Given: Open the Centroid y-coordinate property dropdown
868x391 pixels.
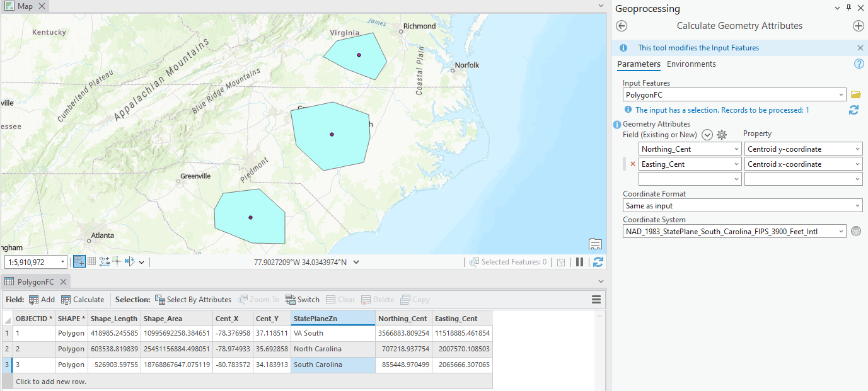Looking at the screenshot, I should pyautogui.click(x=859, y=148).
